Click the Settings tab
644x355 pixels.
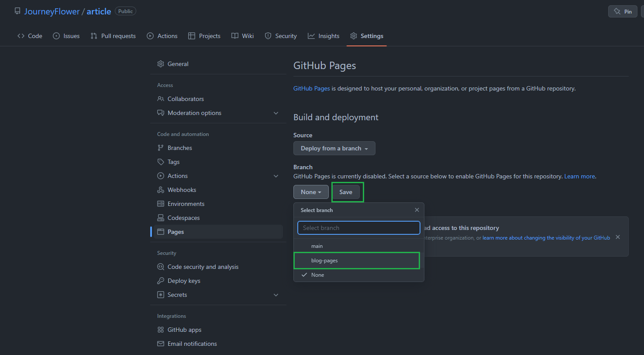tap(367, 36)
